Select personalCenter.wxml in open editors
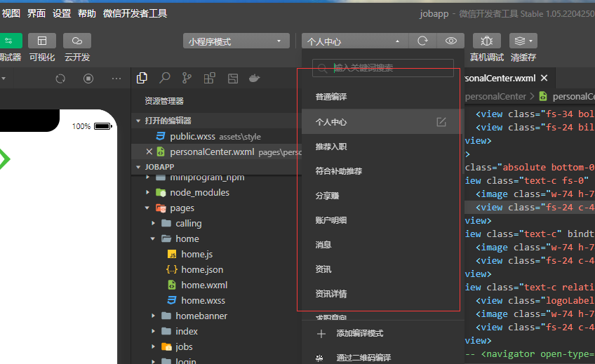The image size is (595, 364). coord(216,151)
